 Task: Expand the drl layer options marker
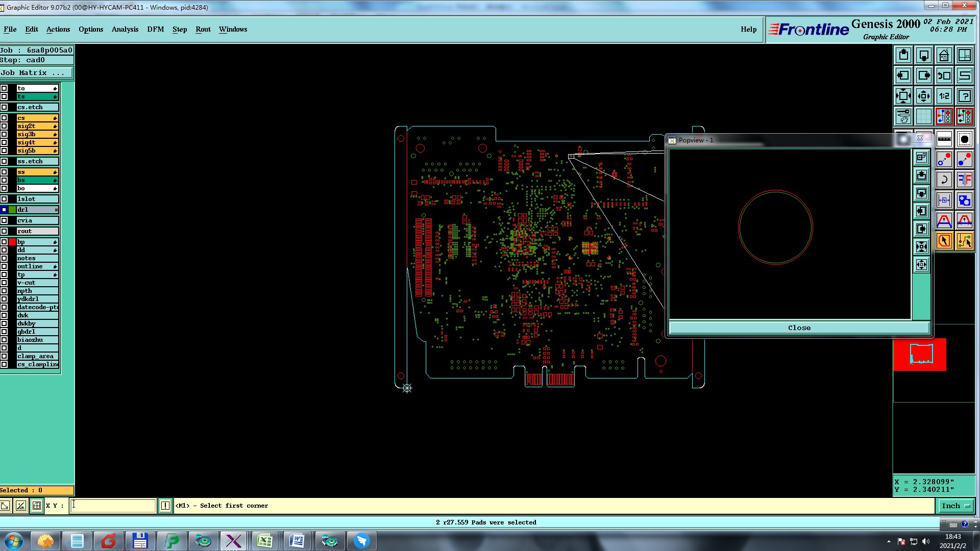pos(56,210)
